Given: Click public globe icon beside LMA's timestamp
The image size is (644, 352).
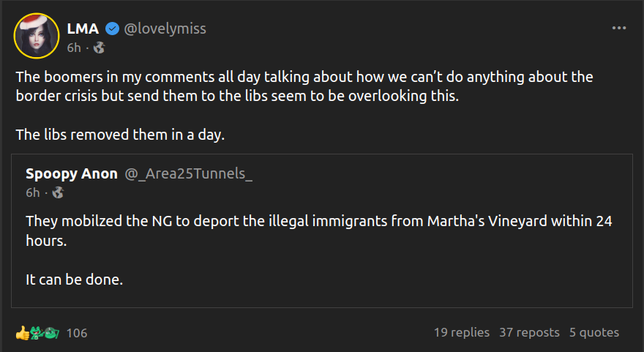Looking at the screenshot, I should point(99,48).
